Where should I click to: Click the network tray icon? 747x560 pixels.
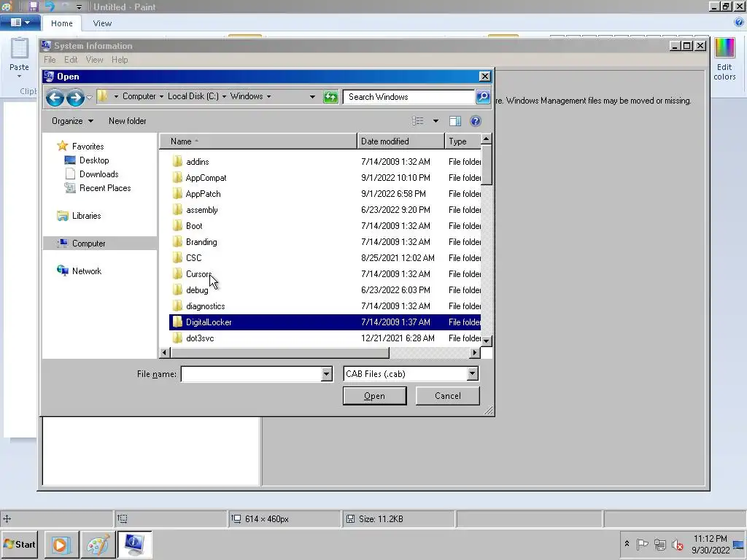click(659, 544)
